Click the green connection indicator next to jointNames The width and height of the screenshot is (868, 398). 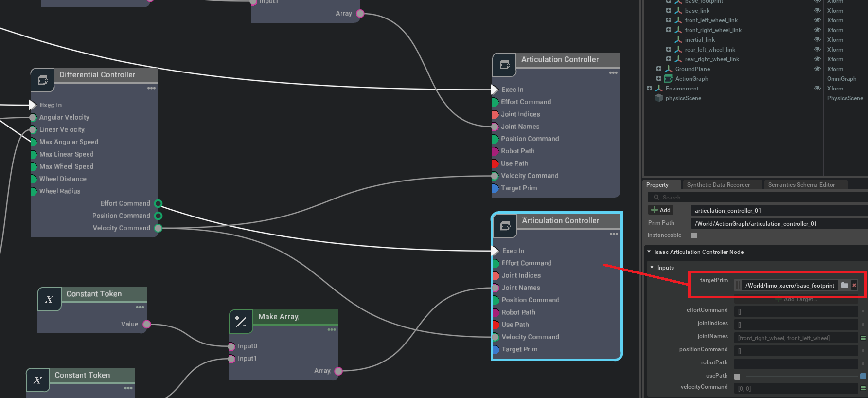point(863,338)
